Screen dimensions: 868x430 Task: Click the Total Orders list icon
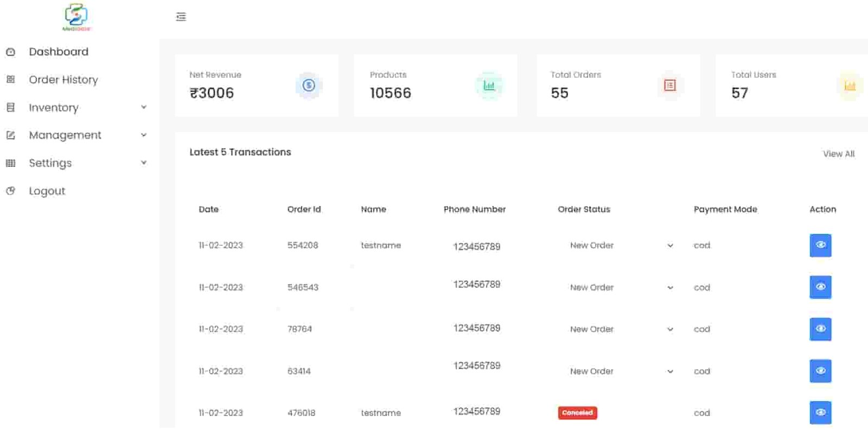click(670, 85)
